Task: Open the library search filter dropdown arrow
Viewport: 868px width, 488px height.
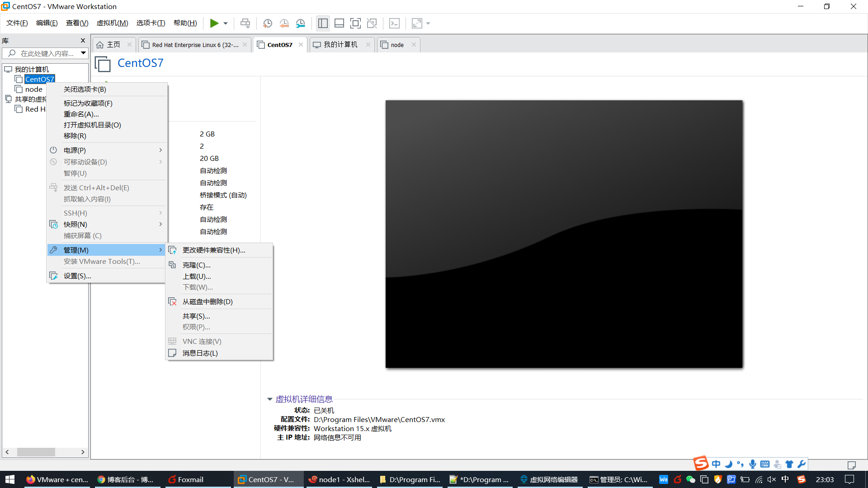Action: [x=83, y=53]
